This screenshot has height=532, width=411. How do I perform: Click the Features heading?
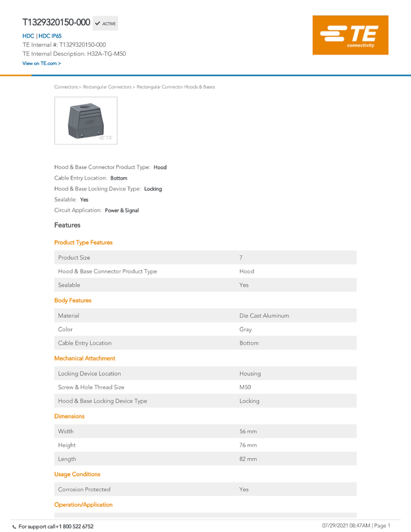pos(67,225)
